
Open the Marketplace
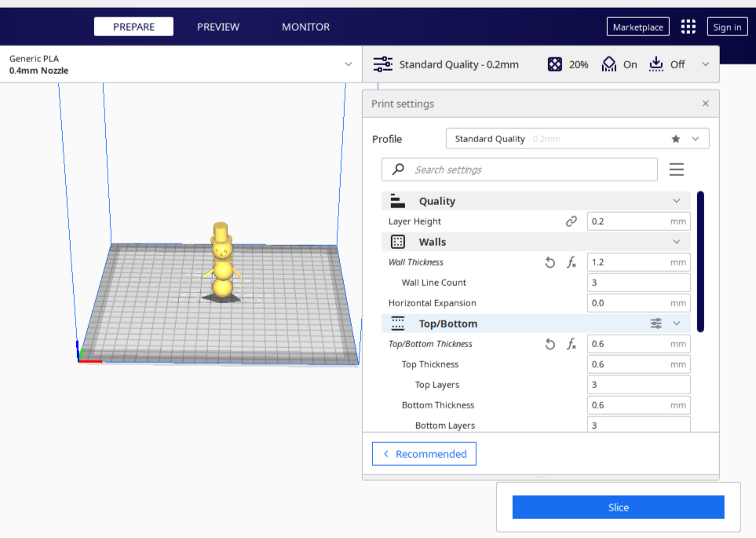(638, 27)
